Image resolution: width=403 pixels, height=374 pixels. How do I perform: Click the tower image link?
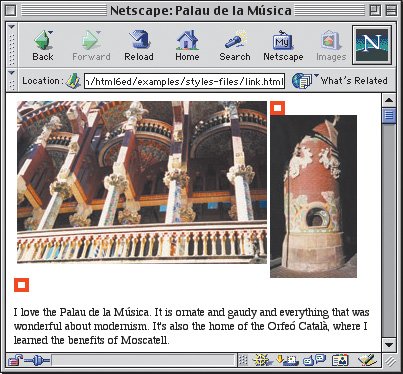[313, 196]
